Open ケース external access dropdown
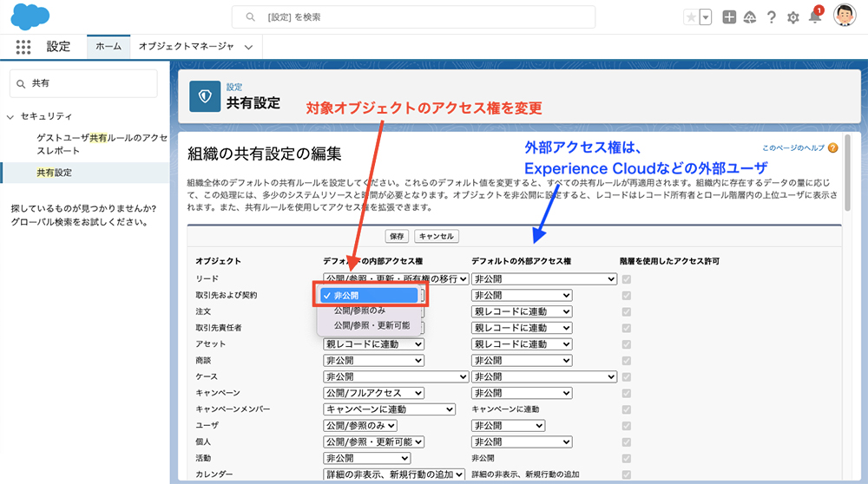The width and height of the screenshot is (868, 484). click(544, 376)
